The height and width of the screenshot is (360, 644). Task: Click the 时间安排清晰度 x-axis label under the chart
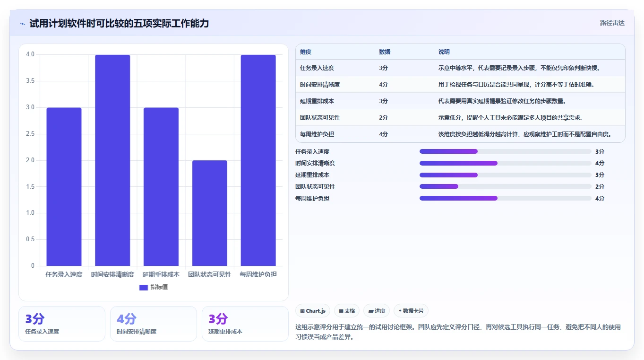(112, 274)
